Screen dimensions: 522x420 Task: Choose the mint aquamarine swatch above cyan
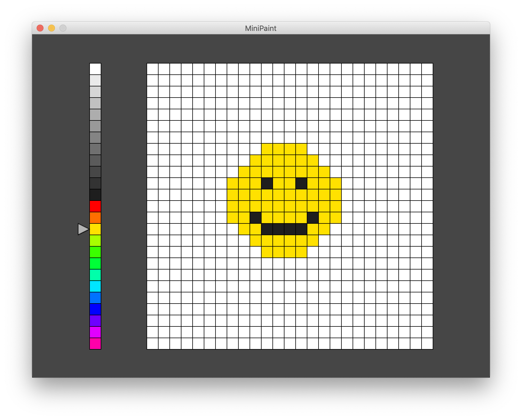pos(95,275)
